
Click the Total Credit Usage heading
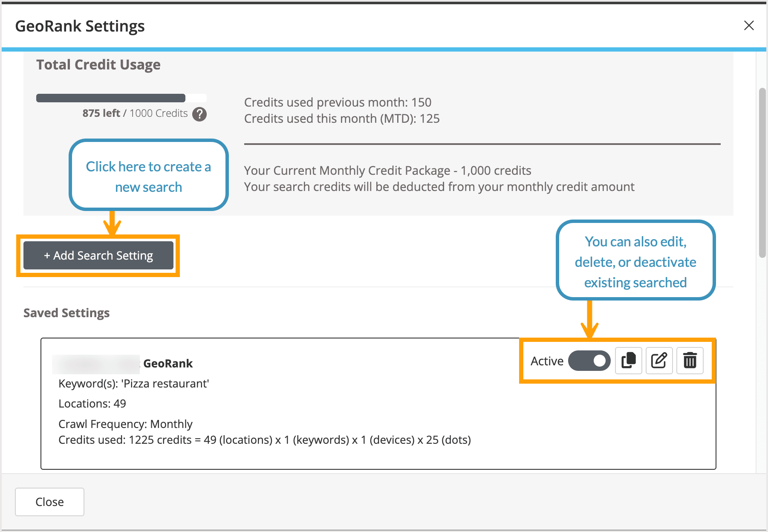(x=98, y=64)
